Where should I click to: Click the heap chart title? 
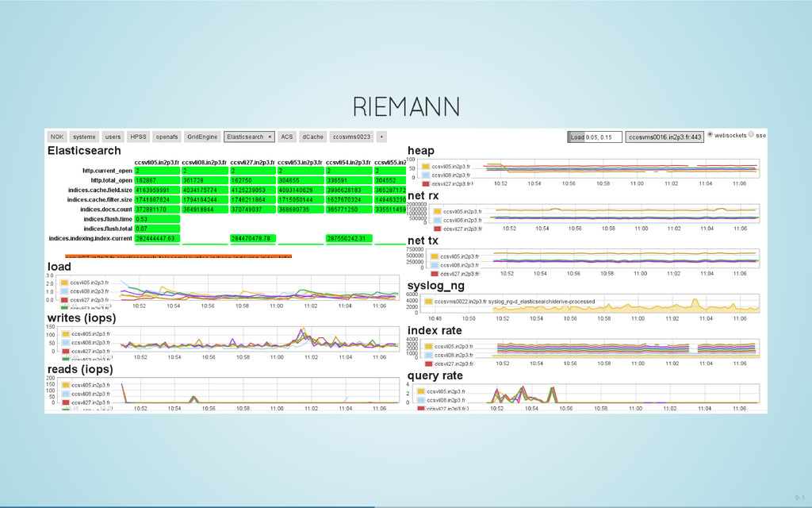tap(420, 151)
